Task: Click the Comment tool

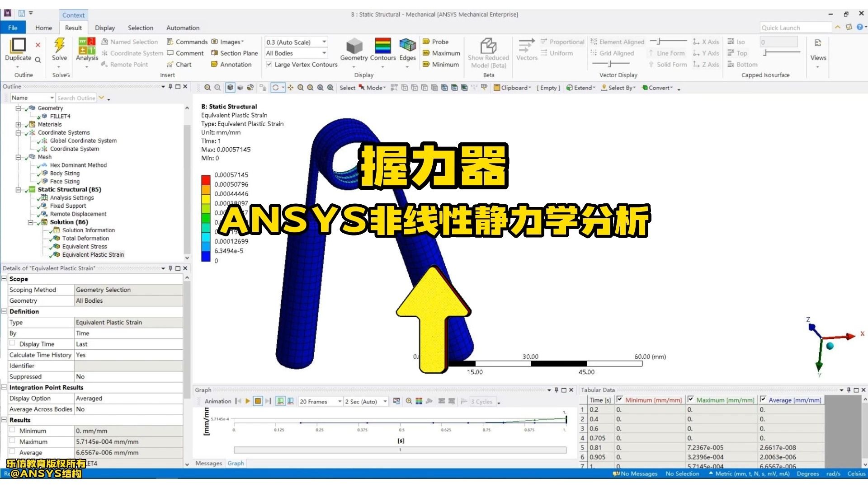Action: click(185, 53)
